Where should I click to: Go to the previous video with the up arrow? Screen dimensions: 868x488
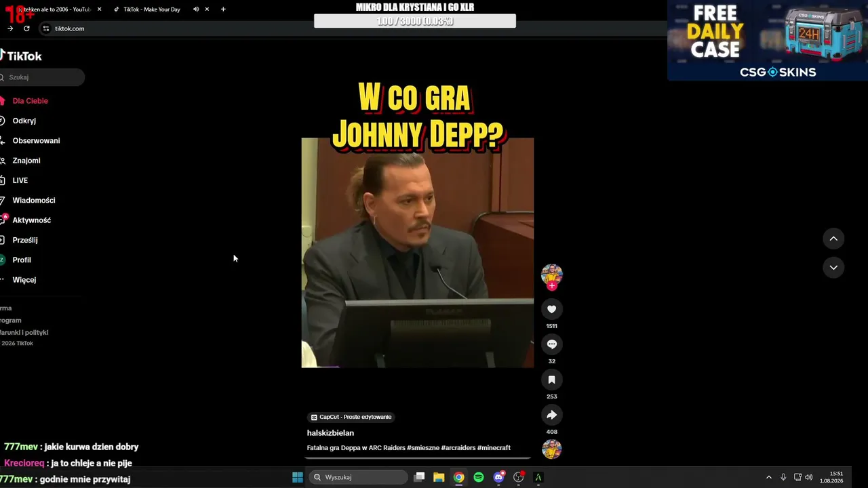coord(833,239)
